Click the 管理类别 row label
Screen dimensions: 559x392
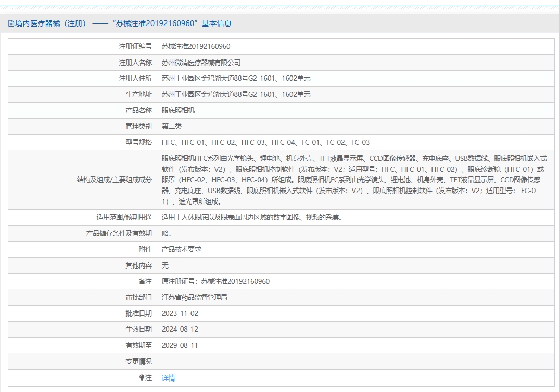tap(138, 126)
